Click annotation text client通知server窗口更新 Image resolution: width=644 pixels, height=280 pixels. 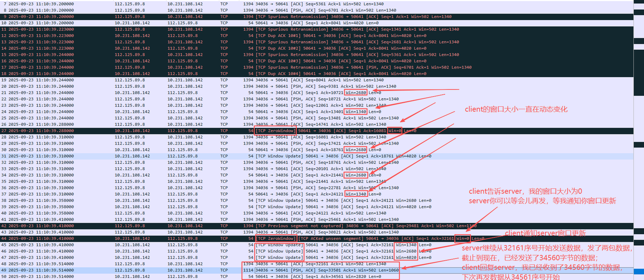click(545, 233)
